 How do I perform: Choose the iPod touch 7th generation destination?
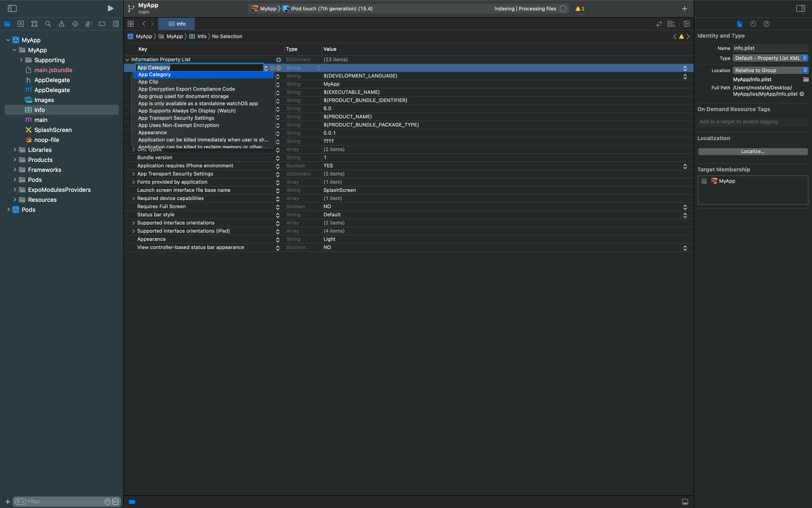pyautogui.click(x=328, y=9)
